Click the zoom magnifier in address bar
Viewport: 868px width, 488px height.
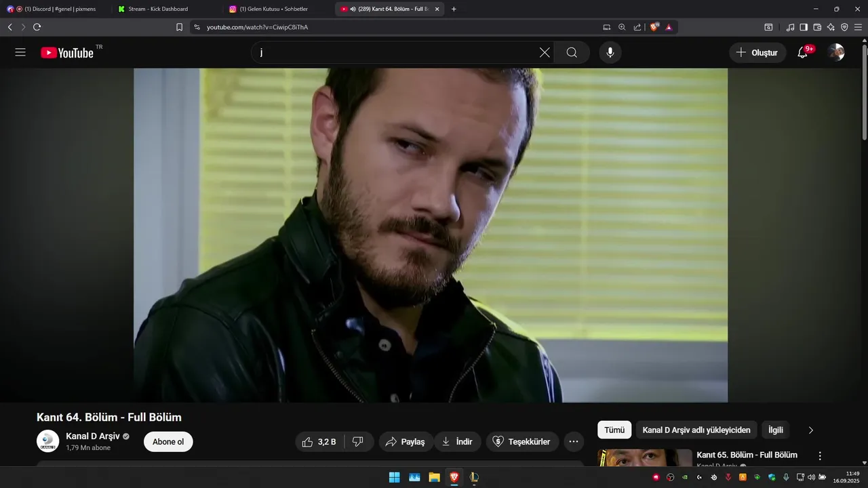pos(622,27)
